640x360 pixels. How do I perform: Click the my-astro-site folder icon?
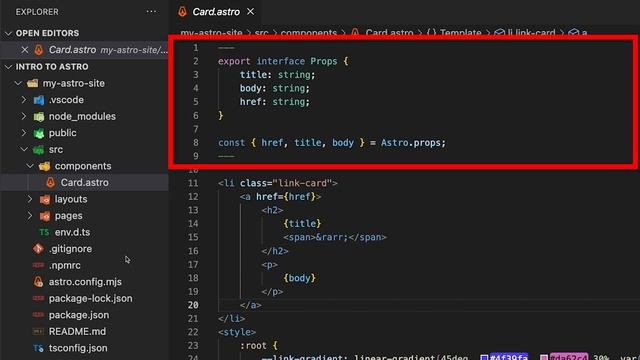click(33, 83)
